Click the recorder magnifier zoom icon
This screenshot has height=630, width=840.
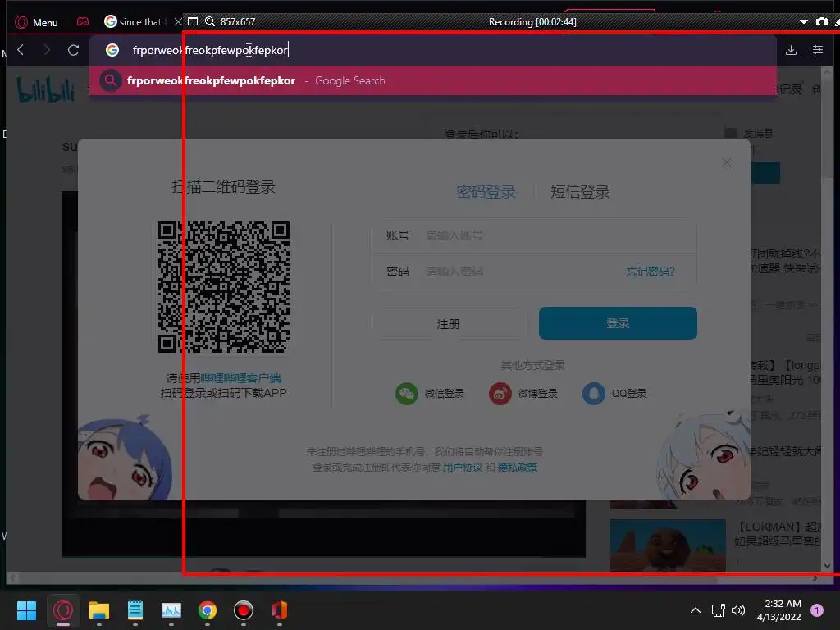(x=210, y=21)
